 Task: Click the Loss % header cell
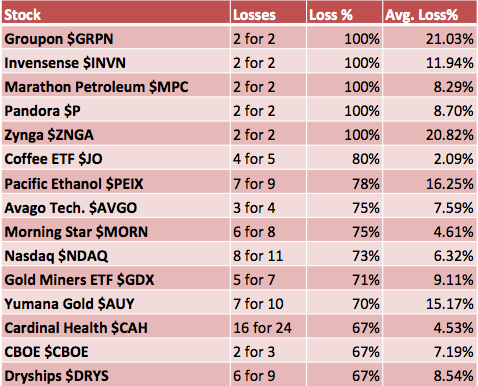tap(344, 14)
